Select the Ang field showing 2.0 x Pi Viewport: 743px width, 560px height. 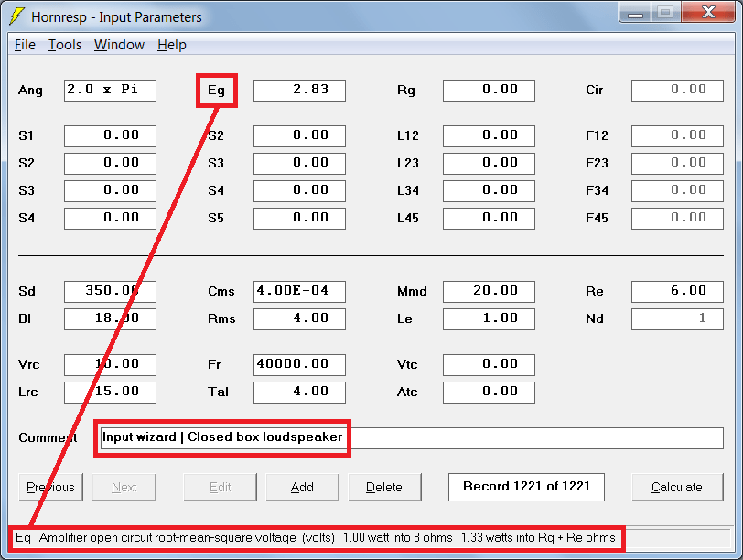point(110,90)
